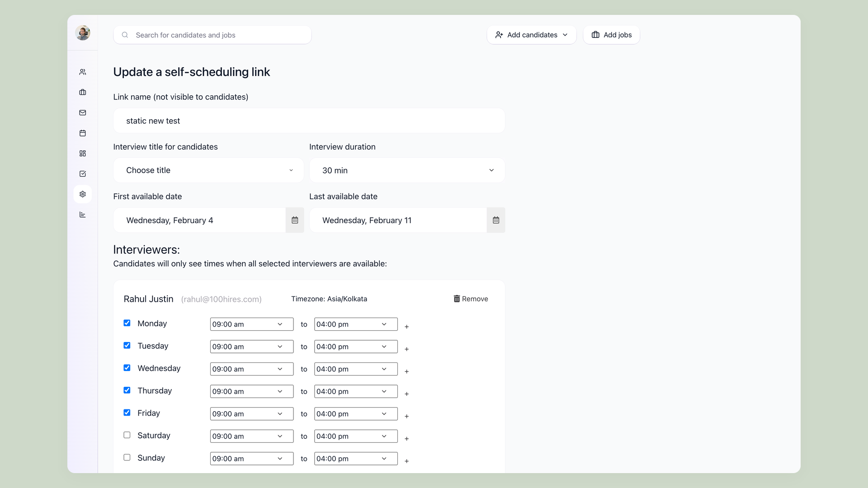868x488 pixels.
Task: Enable the Saturday availability checkbox
Action: (x=127, y=435)
